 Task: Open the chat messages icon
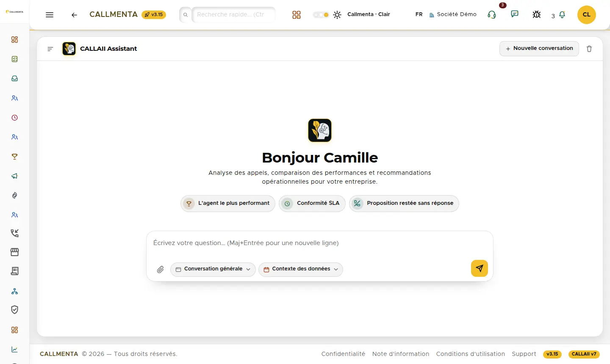tap(515, 14)
